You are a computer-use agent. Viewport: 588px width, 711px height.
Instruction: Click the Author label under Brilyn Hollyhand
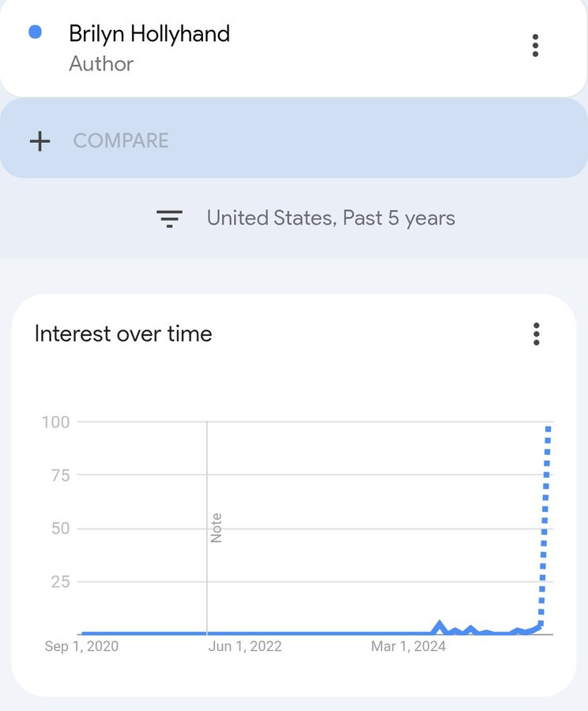(100, 65)
